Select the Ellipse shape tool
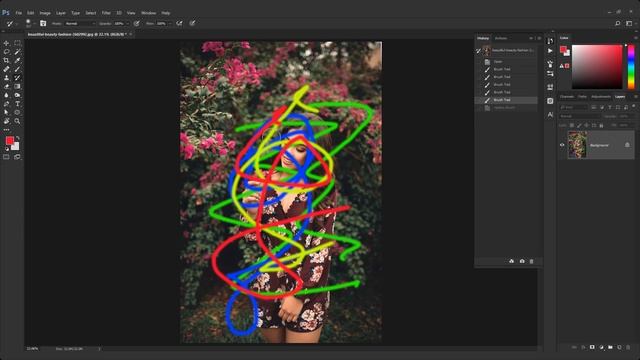This screenshot has height=360, width=640. pos(17,112)
